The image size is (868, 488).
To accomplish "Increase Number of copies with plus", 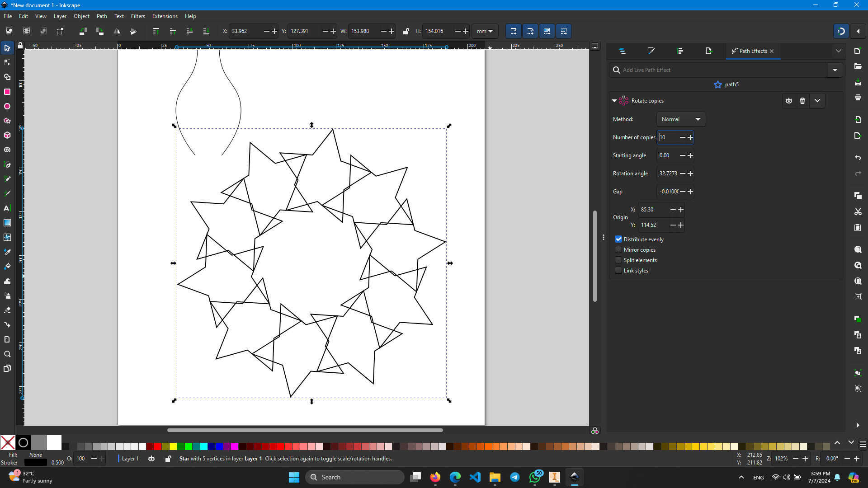I will point(690,137).
